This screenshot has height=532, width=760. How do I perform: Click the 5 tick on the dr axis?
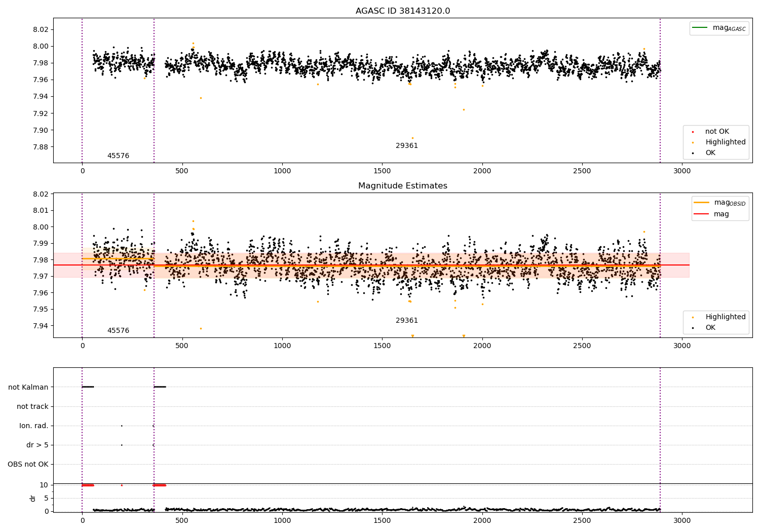46,499
